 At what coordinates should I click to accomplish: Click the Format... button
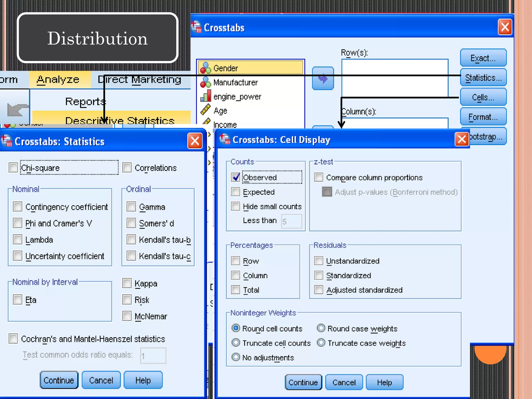coord(483,117)
